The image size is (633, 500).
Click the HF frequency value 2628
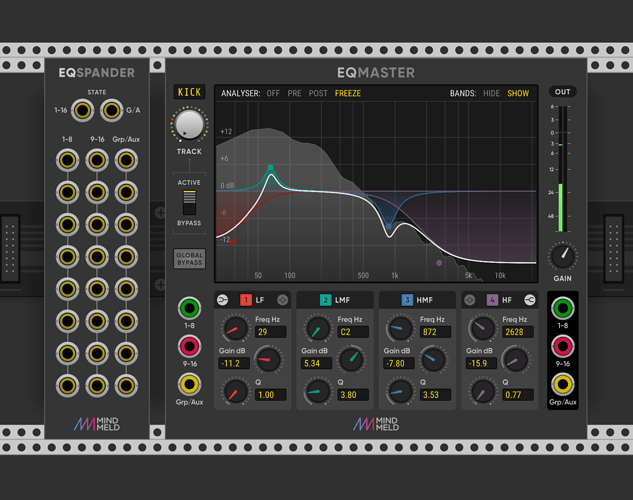pos(518,332)
